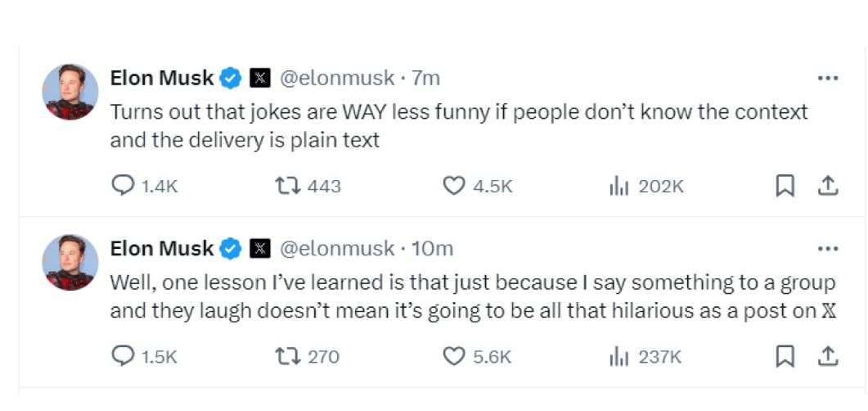This screenshot has width=868, height=411.
Task: Click avatar thumbnail of the first post
Action: pyautogui.click(x=70, y=92)
